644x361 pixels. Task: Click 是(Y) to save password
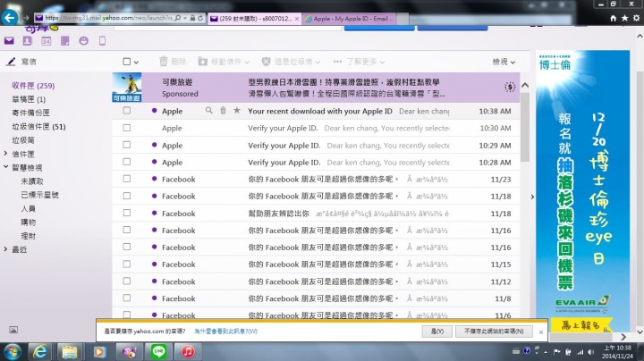point(437,331)
